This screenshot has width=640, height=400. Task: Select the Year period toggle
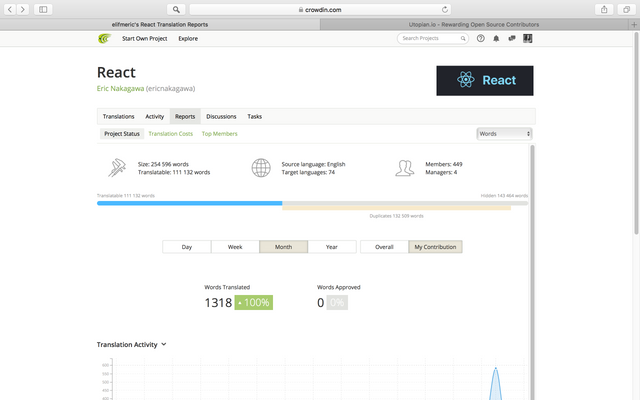[x=331, y=247]
